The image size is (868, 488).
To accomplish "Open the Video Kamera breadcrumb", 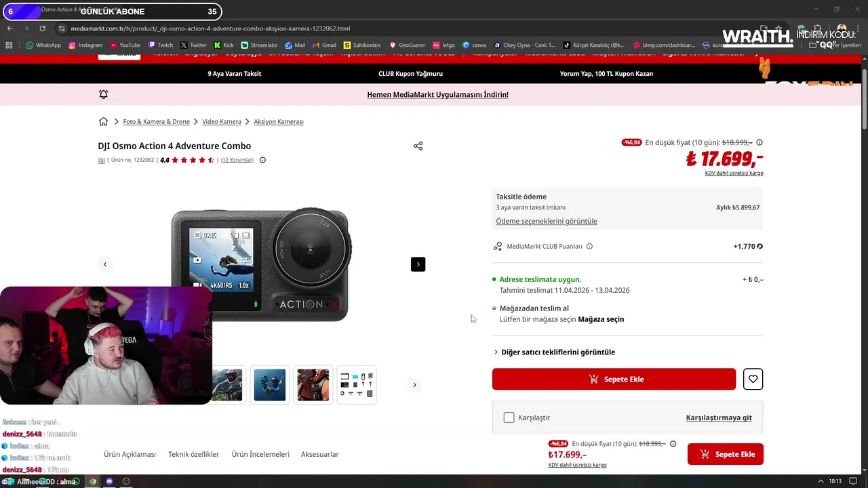I will point(222,121).
